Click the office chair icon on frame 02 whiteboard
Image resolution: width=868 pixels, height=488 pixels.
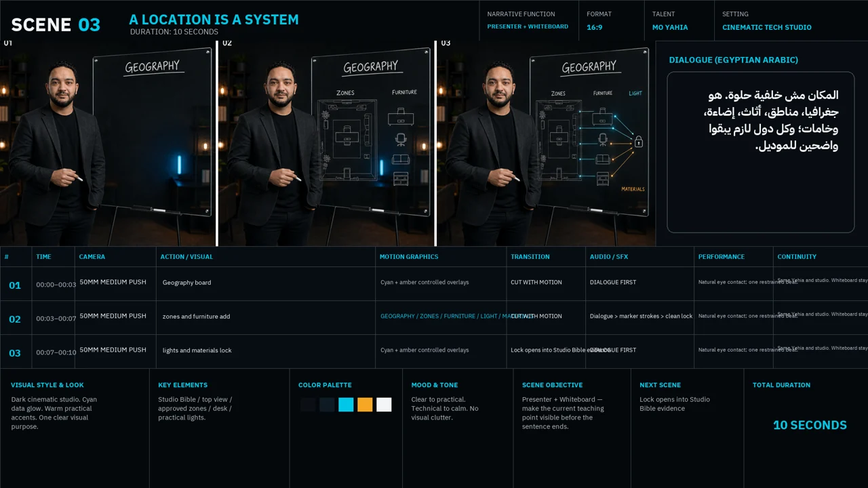(x=401, y=140)
